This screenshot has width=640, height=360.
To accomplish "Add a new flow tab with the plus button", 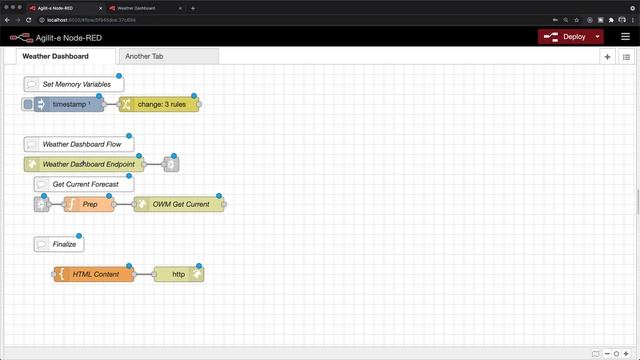I will 607,57.
